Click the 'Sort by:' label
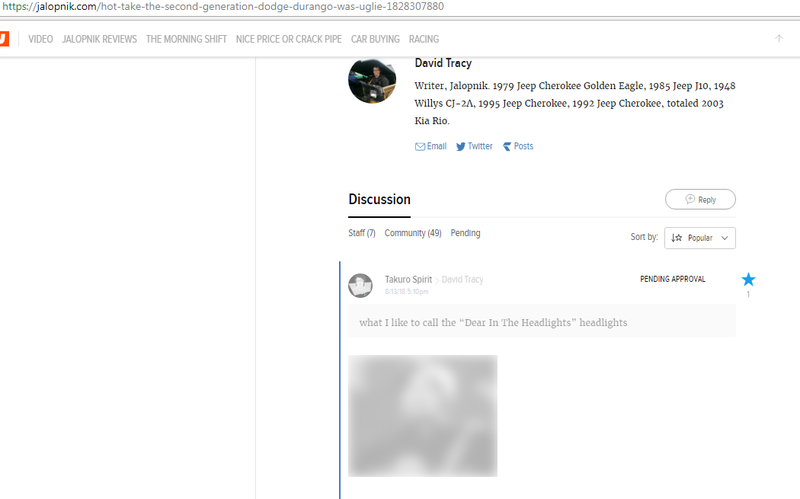This screenshot has height=499, width=800. (644, 237)
